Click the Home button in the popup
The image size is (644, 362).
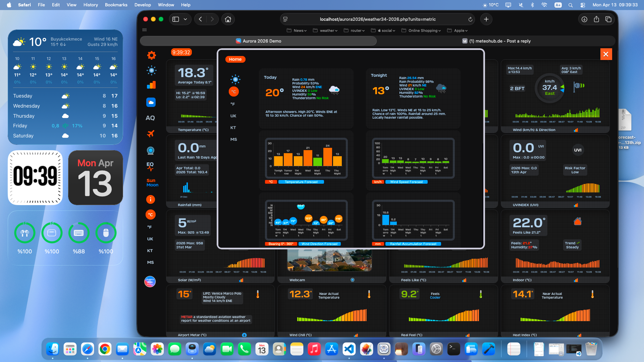235,59
